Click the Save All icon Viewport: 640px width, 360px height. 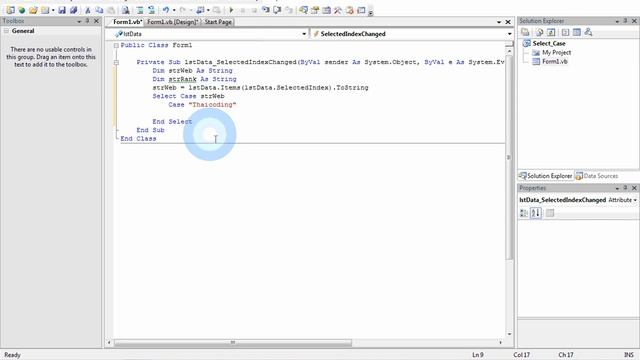pos(73,10)
